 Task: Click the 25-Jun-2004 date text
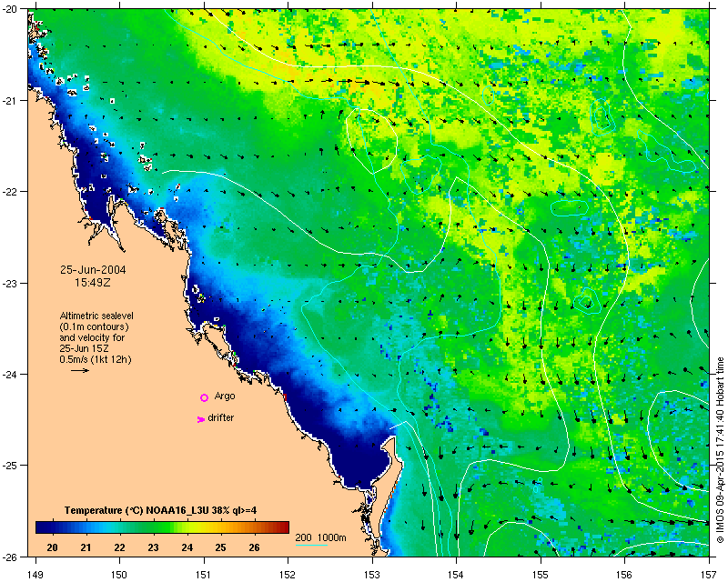93,270
